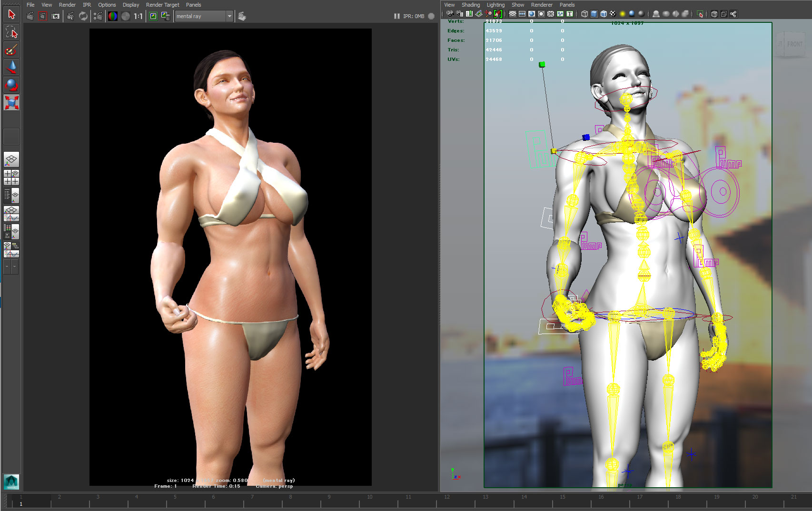Viewport: 812px width, 511px height.
Task: Click frame 10 on the timeline
Action: click(370, 497)
